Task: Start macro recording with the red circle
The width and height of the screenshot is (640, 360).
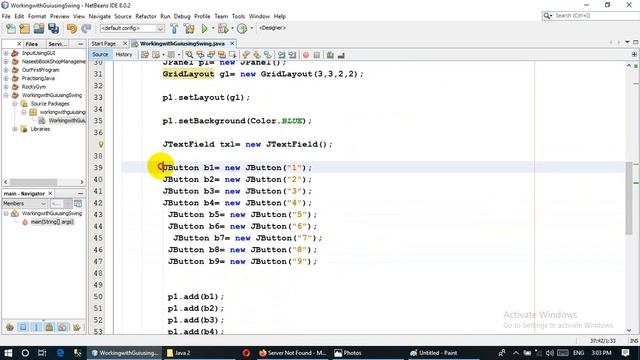Action: pyautogui.click(x=306, y=55)
